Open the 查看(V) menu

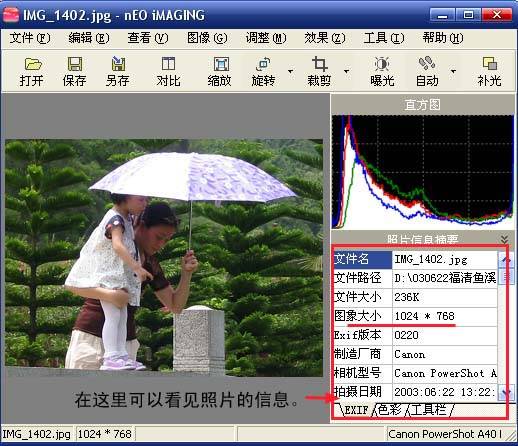coord(148,38)
